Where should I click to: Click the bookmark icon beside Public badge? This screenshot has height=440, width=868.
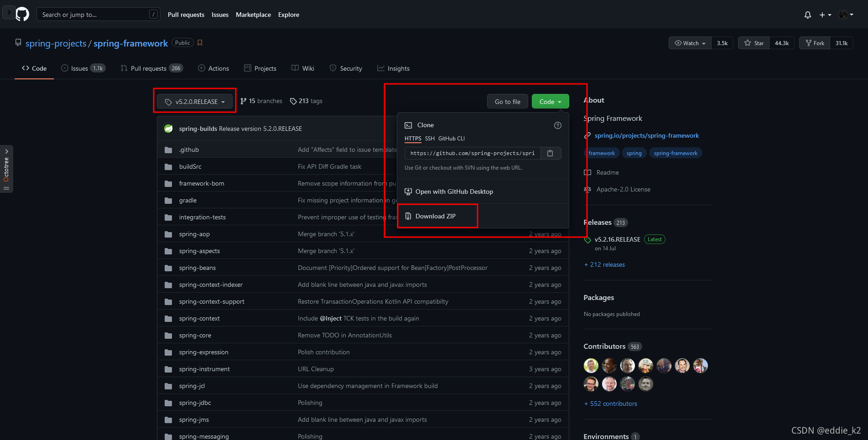pos(200,43)
